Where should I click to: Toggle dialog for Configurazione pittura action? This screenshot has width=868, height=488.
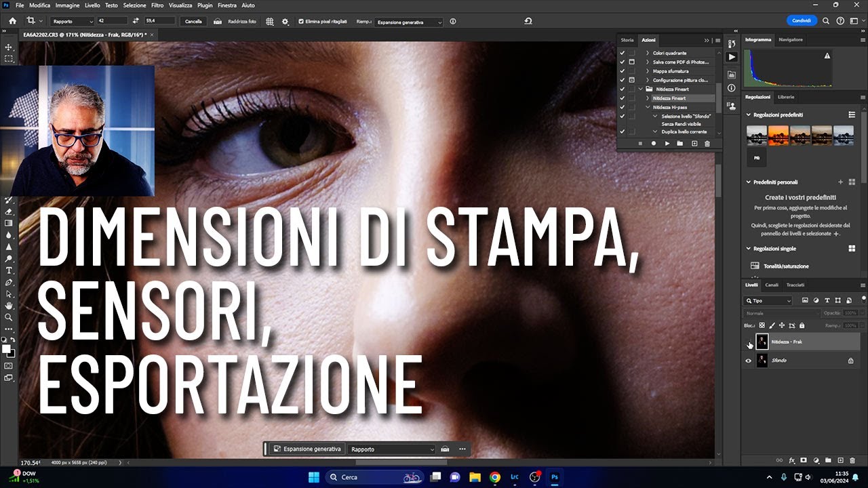click(631, 80)
